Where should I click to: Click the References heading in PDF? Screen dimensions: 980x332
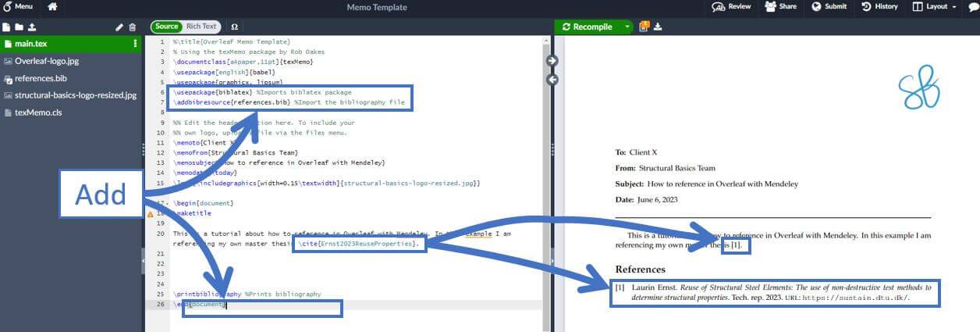point(641,270)
